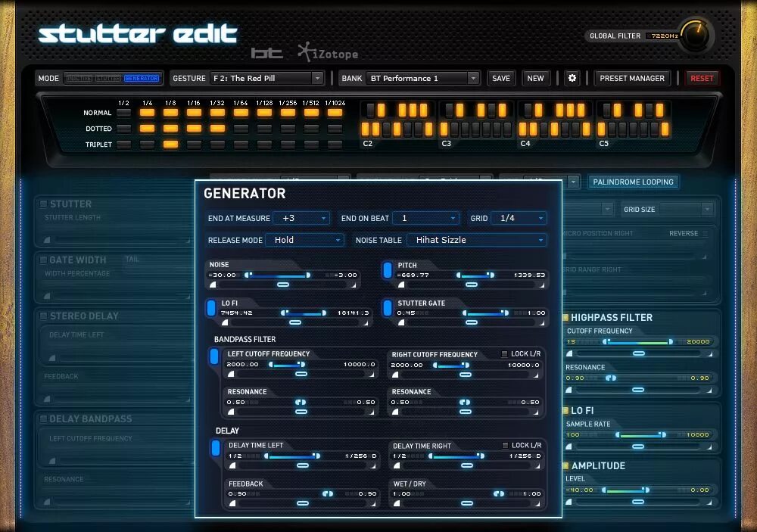
Task: Toggle Normal 1/2 grid cell
Action: 123,113
